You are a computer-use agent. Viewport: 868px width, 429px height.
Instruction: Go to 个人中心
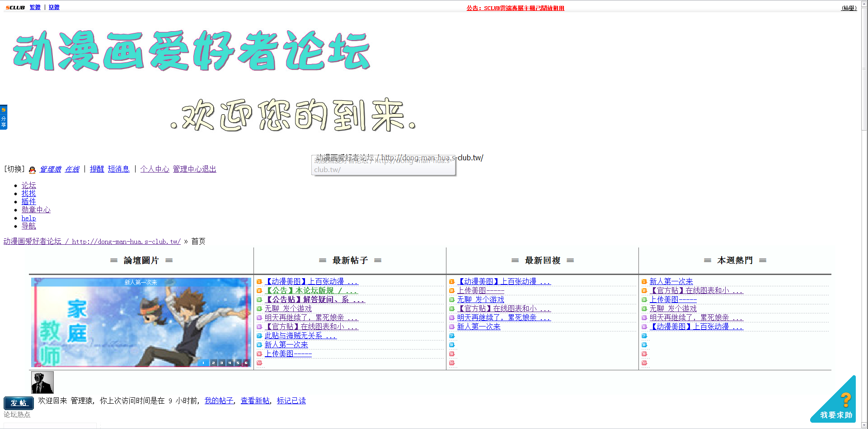155,169
